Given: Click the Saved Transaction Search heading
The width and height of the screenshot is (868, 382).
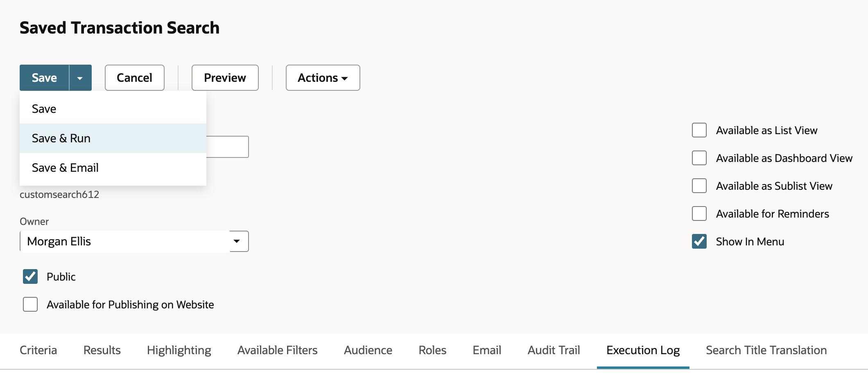Looking at the screenshot, I should coord(120,28).
